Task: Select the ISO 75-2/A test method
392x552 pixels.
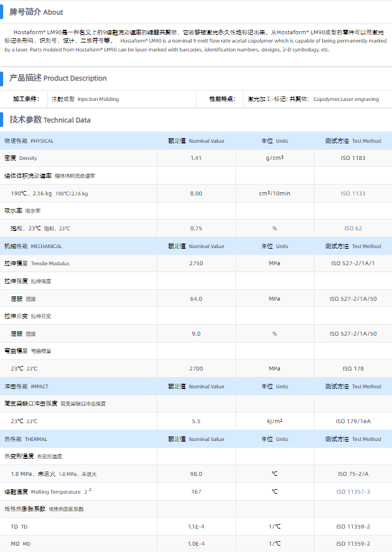Action: (353, 474)
